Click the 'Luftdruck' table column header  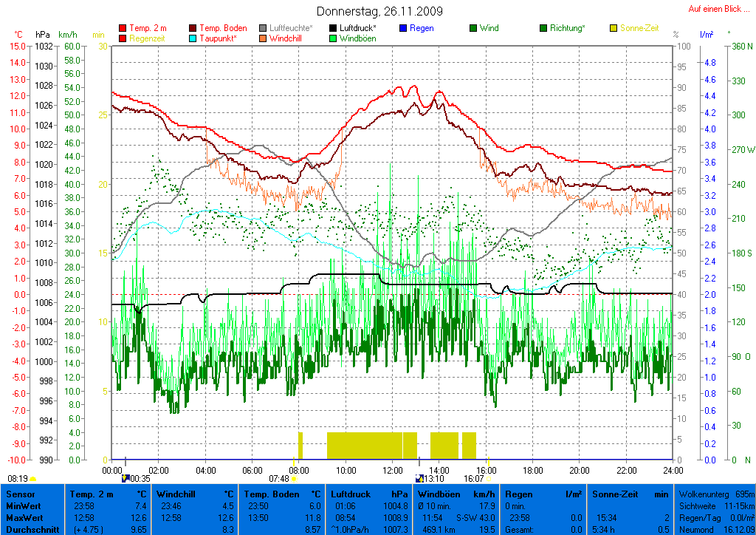tap(348, 494)
